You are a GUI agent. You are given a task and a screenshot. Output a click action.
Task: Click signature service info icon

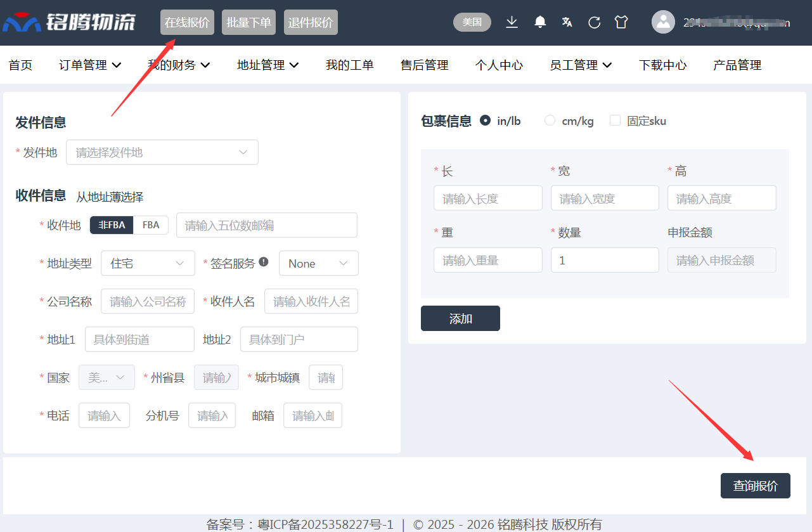[x=264, y=262]
